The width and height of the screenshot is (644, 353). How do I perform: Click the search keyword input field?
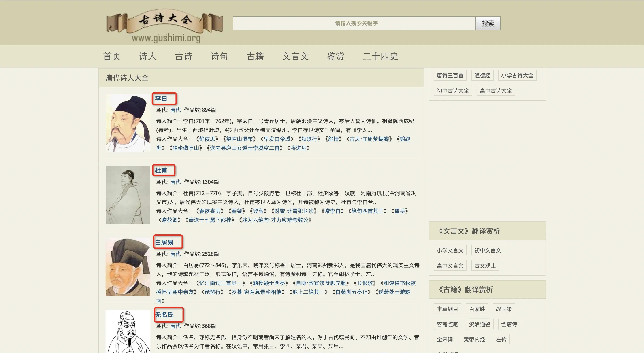(354, 23)
